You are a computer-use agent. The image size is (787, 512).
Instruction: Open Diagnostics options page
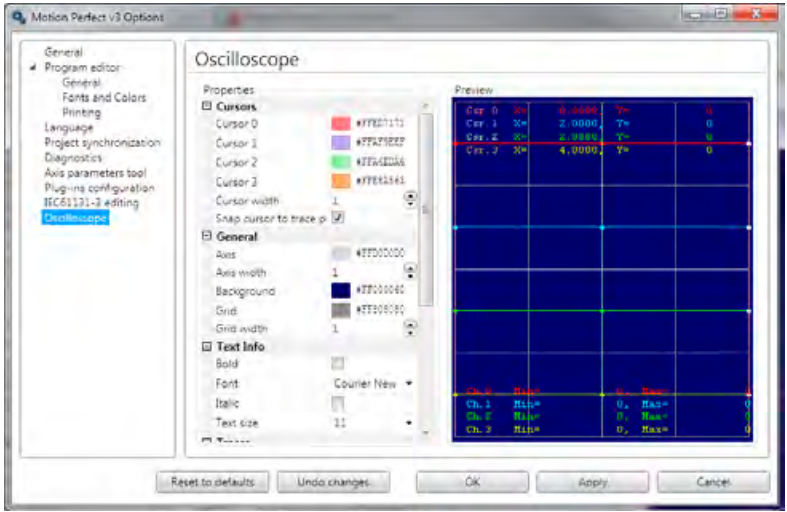point(73,158)
